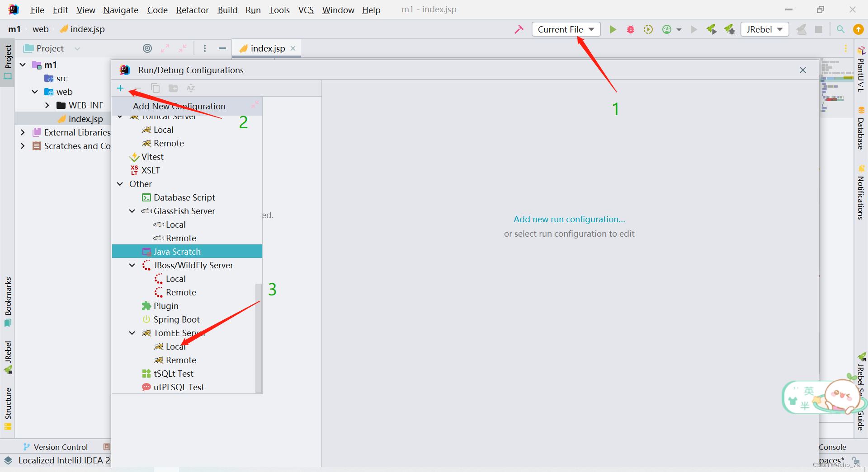Collapse the Other configuration group
The height and width of the screenshot is (472, 868).
pyautogui.click(x=120, y=184)
